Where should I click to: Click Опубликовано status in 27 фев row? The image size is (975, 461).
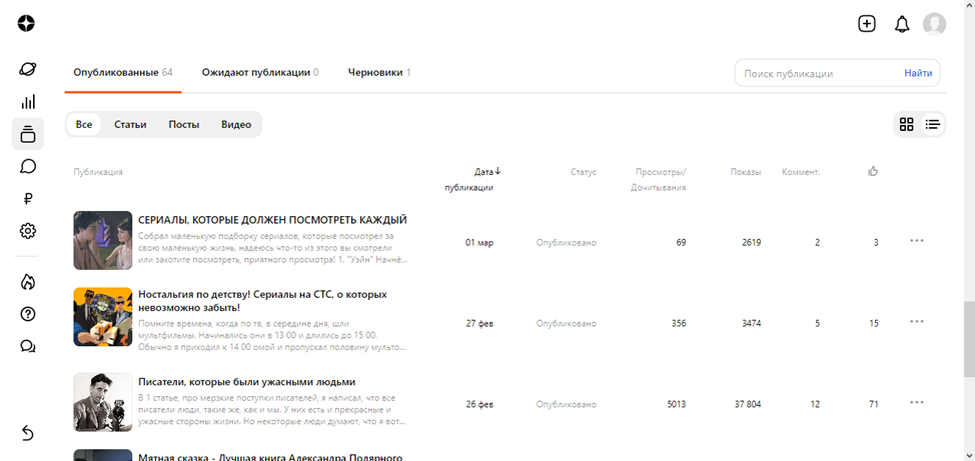coord(566,324)
